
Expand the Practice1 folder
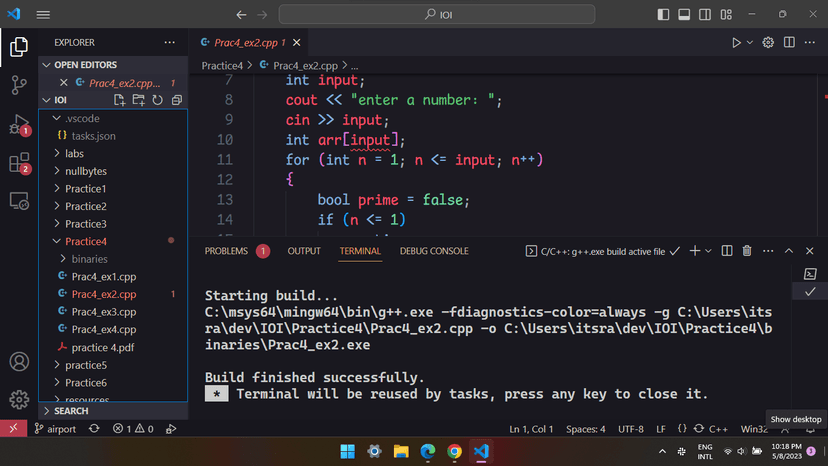(x=85, y=189)
